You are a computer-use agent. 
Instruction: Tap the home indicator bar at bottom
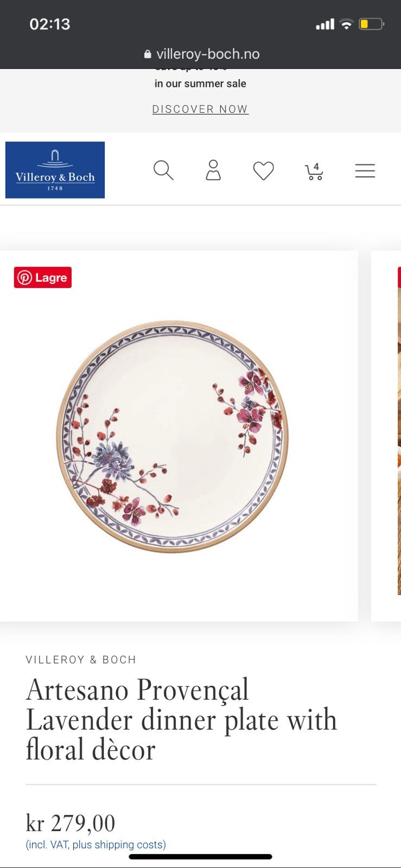pyautogui.click(x=200, y=857)
